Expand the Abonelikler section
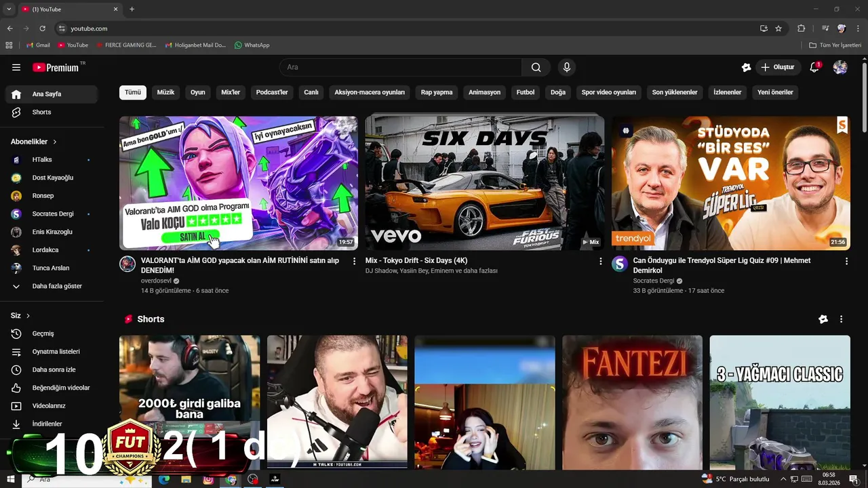This screenshot has width=868, height=488. (34, 142)
